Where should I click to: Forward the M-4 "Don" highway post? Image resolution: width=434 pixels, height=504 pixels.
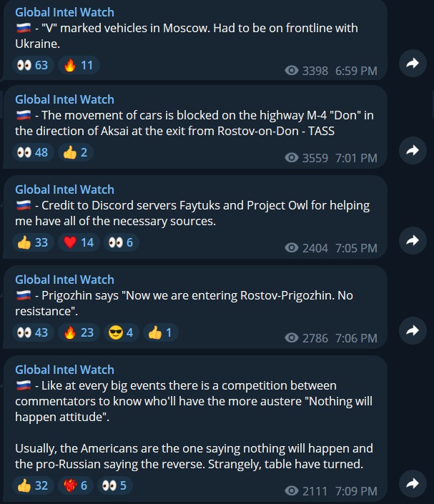click(x=413, y=150)
